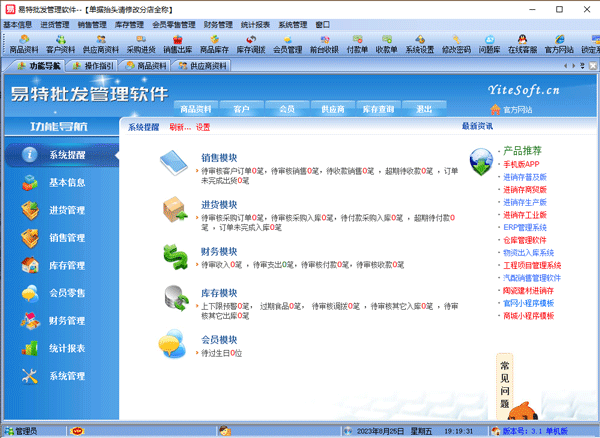
Task: Open 官方网站 toolbar icon
Action: tap(559, 44)
